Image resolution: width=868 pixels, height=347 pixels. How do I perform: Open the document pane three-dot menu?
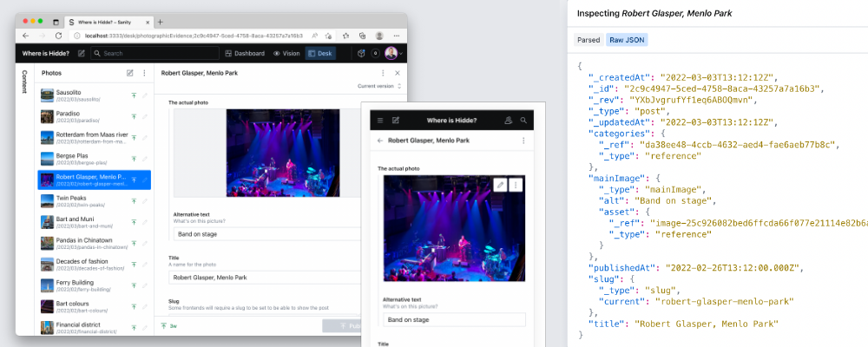(x=383, y=73)
